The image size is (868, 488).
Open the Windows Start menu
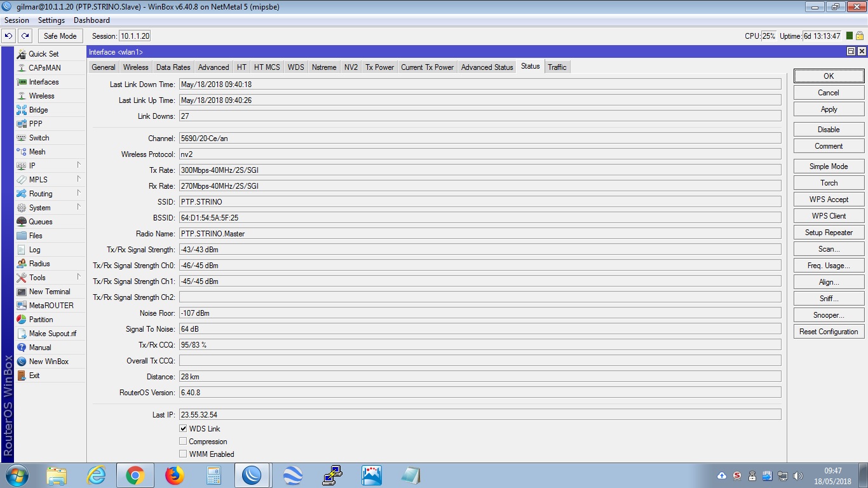(x=17, y=475)
